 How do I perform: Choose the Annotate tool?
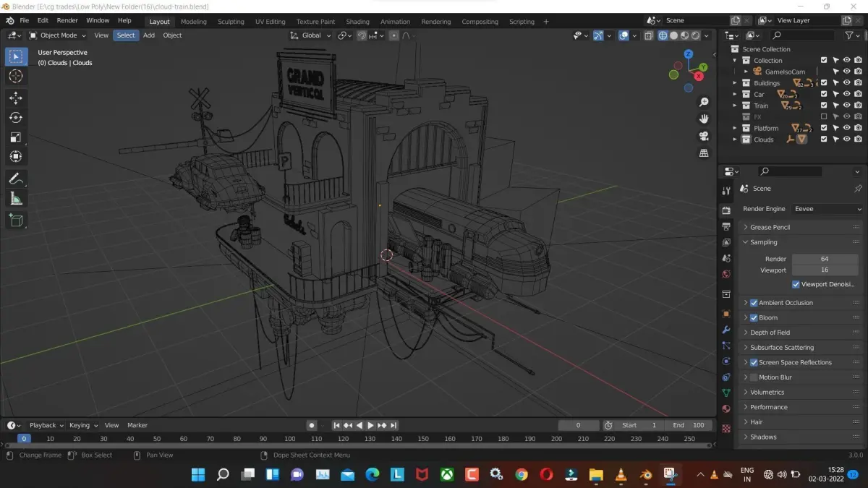click(15, 178)
